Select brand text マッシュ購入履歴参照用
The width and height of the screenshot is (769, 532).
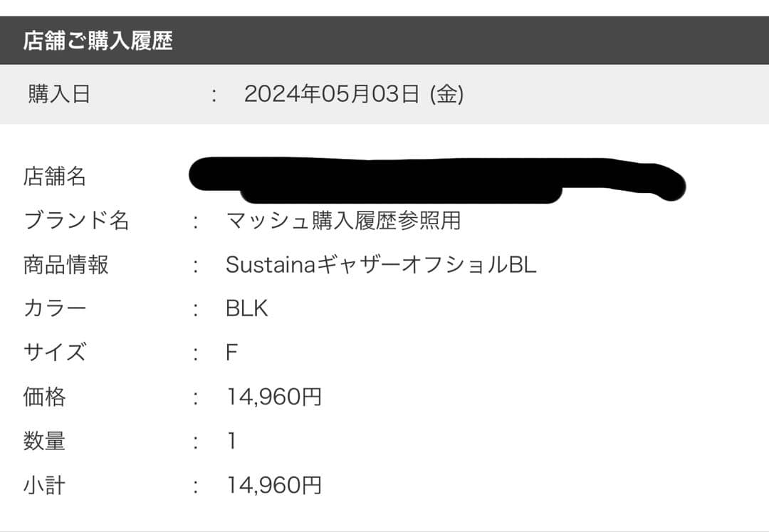[343, 220]
